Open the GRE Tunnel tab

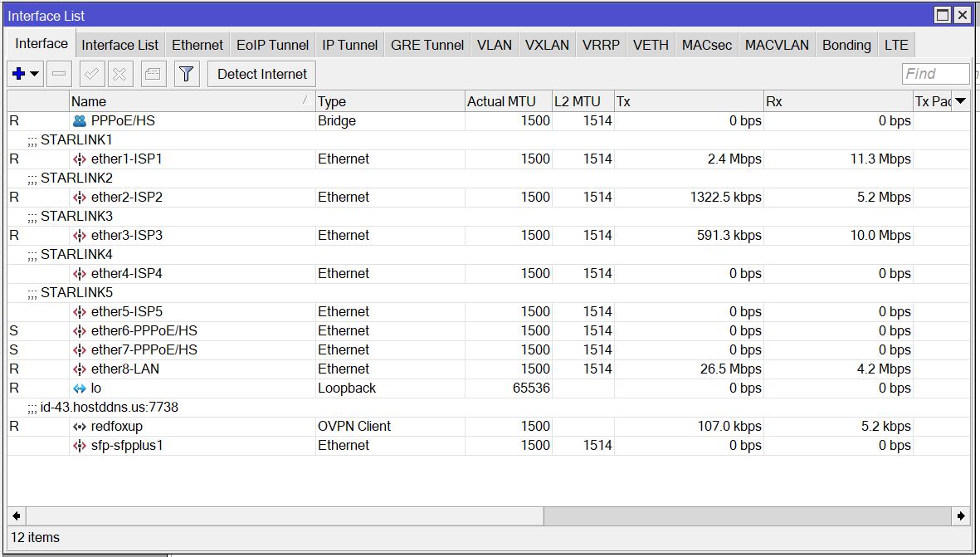pyautogui.click(x=427, y=45)
